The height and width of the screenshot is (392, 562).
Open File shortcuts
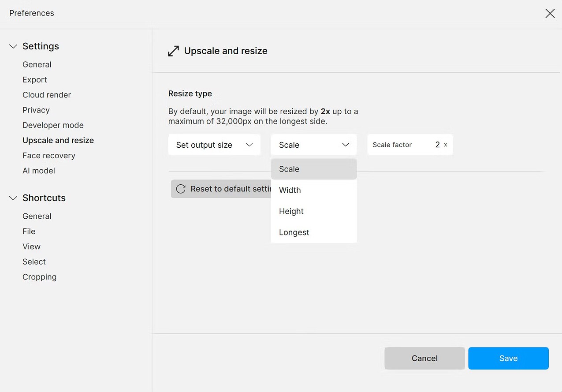tap(29, 231)
